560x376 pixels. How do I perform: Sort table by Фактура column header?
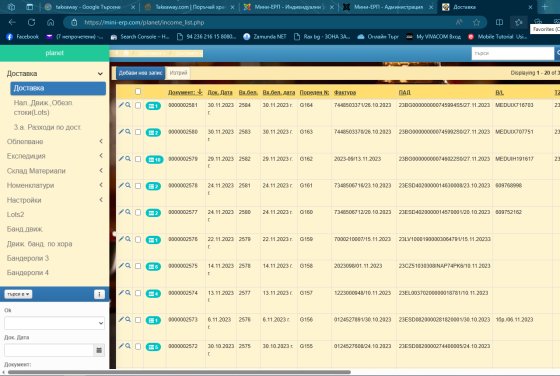coord(345,92)
